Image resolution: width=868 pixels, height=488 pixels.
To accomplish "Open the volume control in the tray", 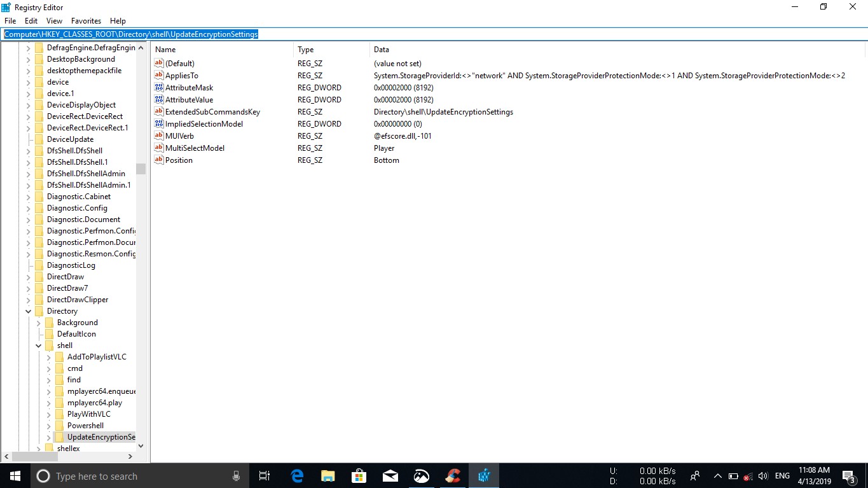I will (x=763, y=476).
